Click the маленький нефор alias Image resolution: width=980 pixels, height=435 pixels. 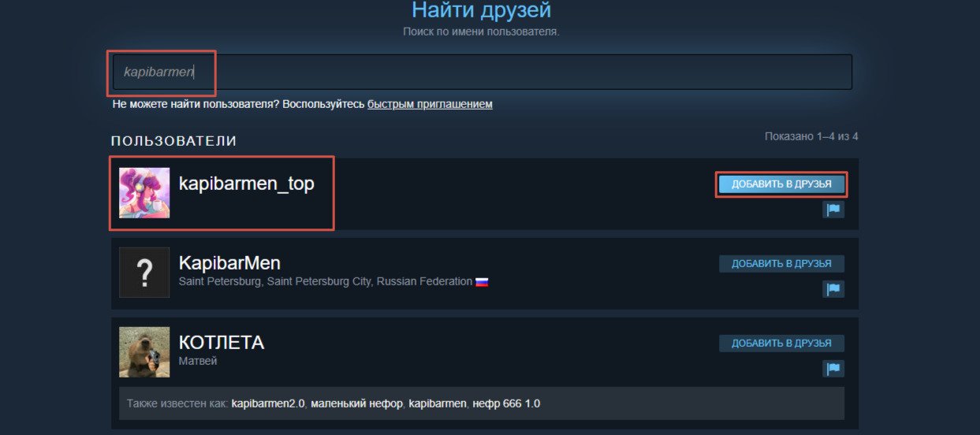click(356, 403)
